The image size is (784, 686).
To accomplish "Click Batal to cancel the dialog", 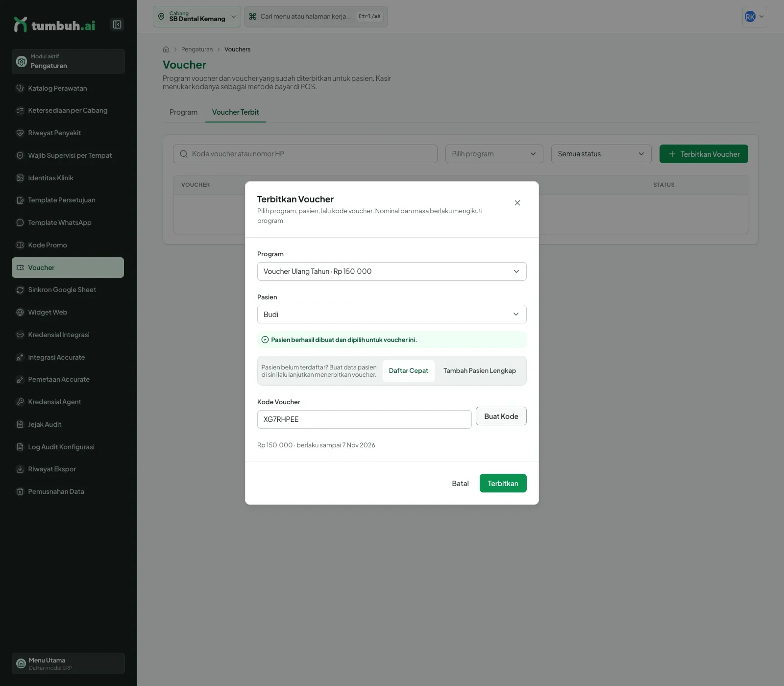I will [460, 483].
